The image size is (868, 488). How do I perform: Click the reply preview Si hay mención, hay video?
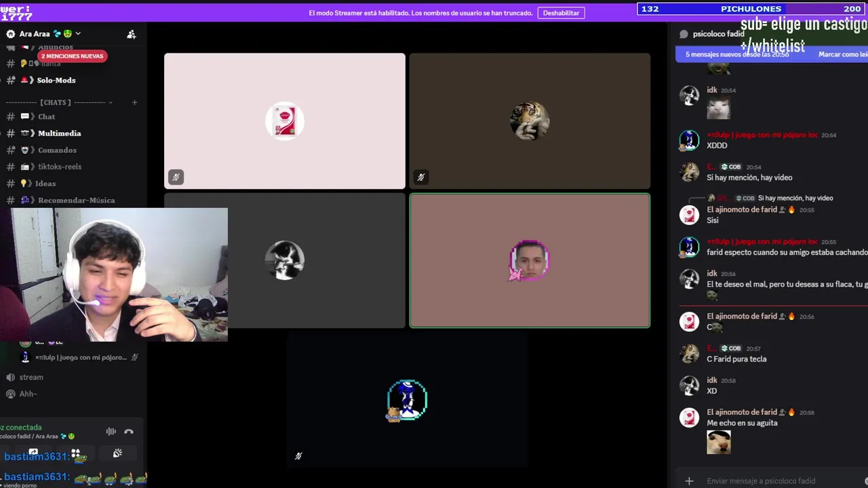pyautogui.click(x=795, y=198)
